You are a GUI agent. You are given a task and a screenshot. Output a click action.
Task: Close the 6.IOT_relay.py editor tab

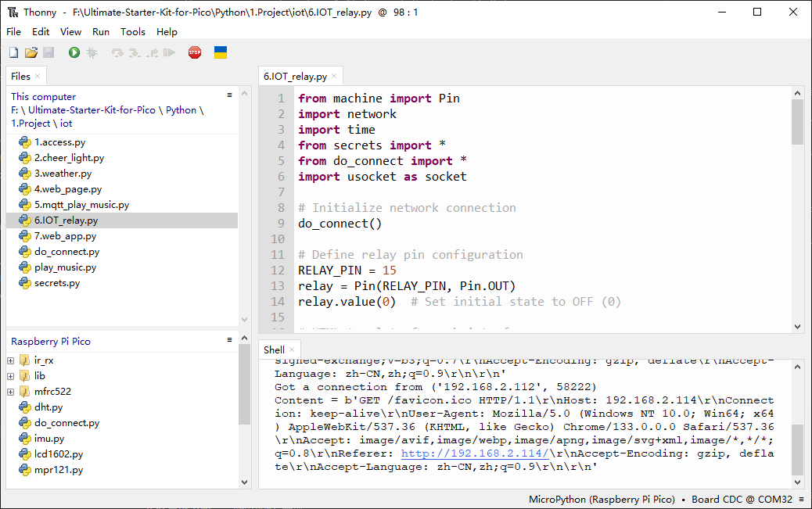pyautogui.click(x=334, y=76)
